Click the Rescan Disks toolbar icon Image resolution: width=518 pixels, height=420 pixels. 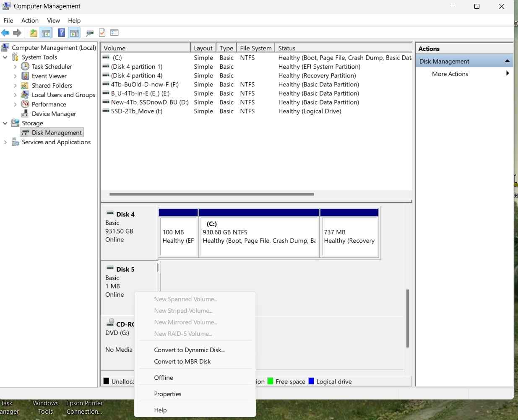(89, 33)
